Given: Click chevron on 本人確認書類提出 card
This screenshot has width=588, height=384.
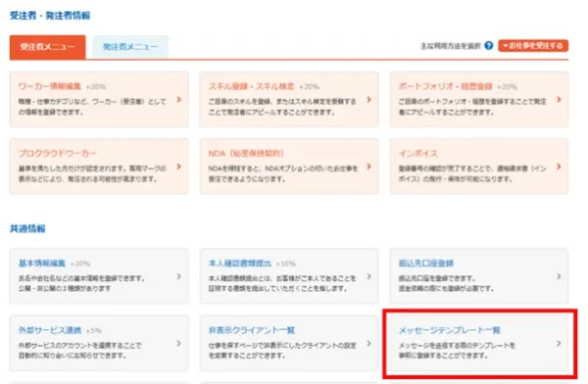Looking at the screenshot, I should 369,276.
